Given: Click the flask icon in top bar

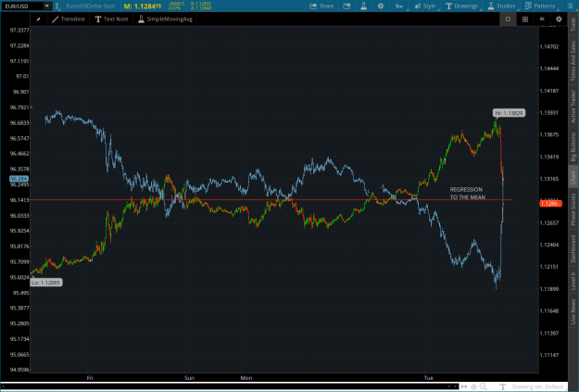Looking at the screenshot, I should click(364, 6).
